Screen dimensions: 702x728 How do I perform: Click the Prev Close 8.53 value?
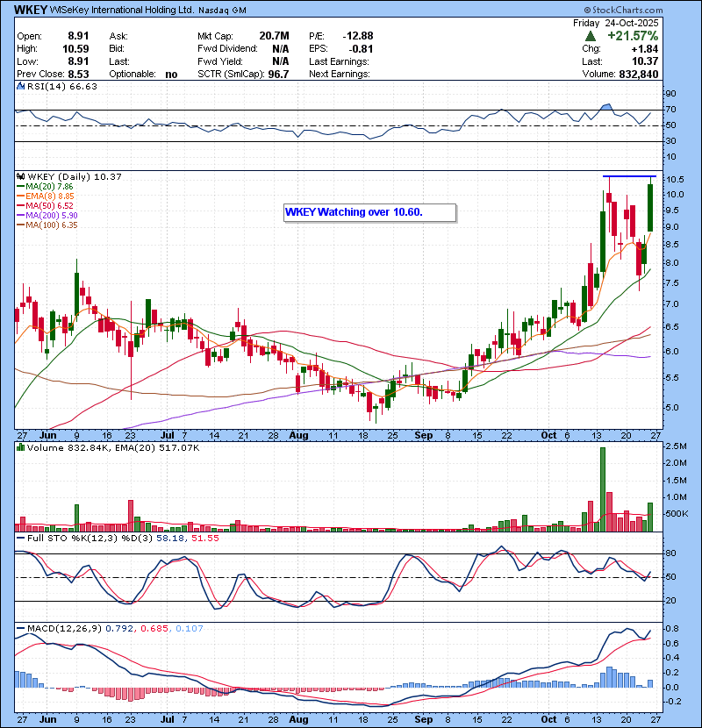pos(78,75)
